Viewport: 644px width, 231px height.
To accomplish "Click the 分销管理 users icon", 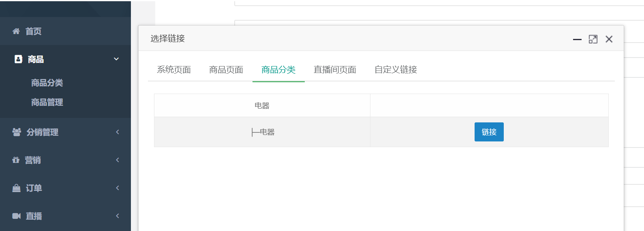I will 17,132.
